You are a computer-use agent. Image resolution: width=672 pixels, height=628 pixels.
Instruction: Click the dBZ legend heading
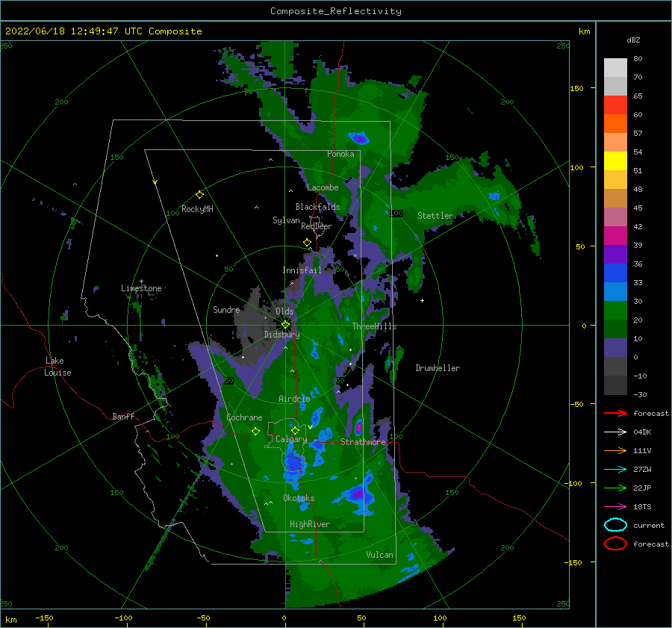[633, 40]
